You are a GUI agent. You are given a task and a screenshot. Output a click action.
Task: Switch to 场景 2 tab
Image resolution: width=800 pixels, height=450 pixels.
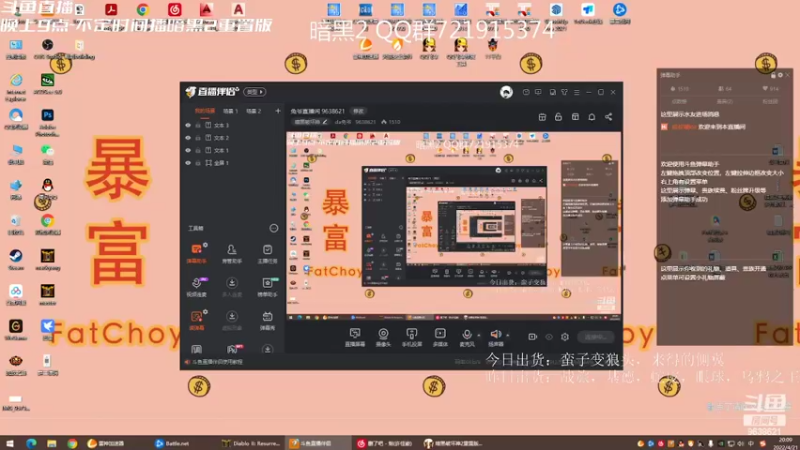click(254, 111)
